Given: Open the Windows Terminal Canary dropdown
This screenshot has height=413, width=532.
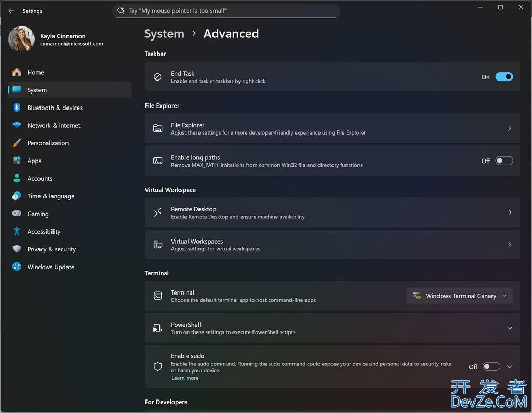Looking at the screenshot, I should click(459, 296).
